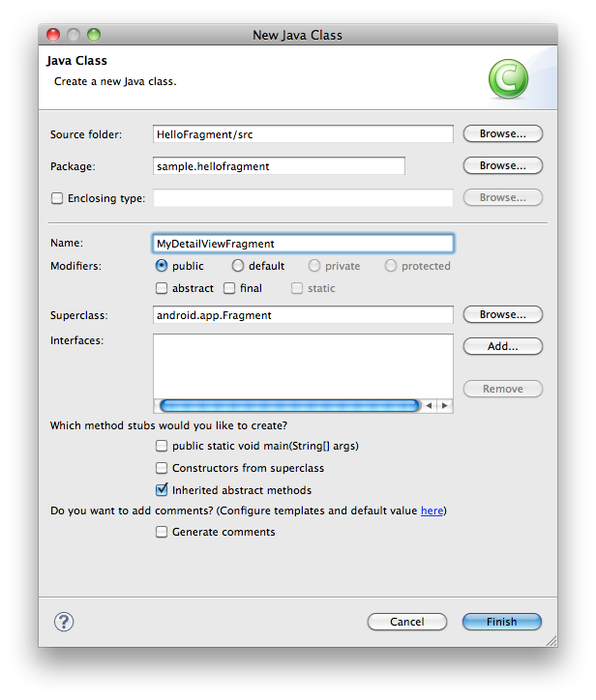Click the Enclosing type text field
The height and width of the screenshot is (700, 596).
[x=303, y=198]
